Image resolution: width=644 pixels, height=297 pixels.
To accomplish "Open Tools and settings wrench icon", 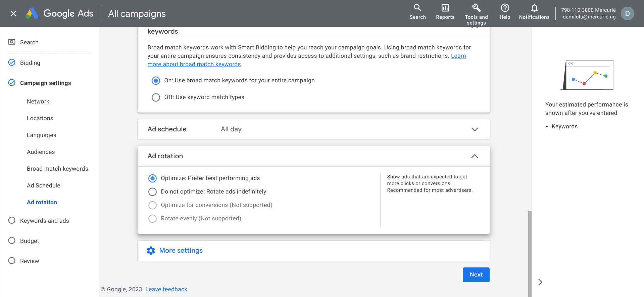I will coord(476,8).
